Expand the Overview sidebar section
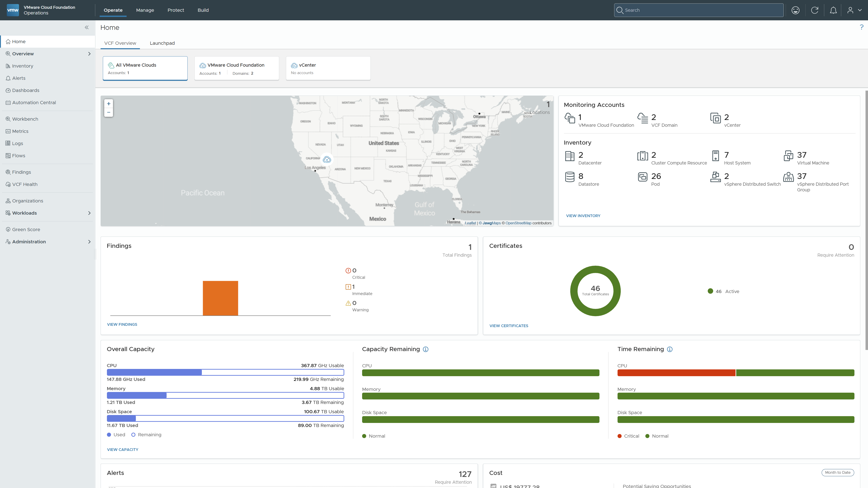This screenshot has height=488, width=868. 89,54
